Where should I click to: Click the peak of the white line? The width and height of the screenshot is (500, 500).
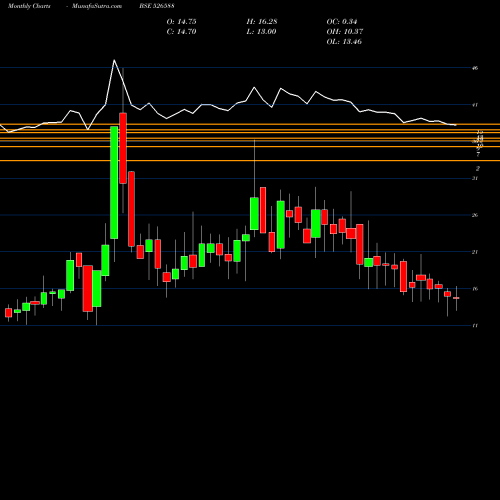[x=114, y=60]
